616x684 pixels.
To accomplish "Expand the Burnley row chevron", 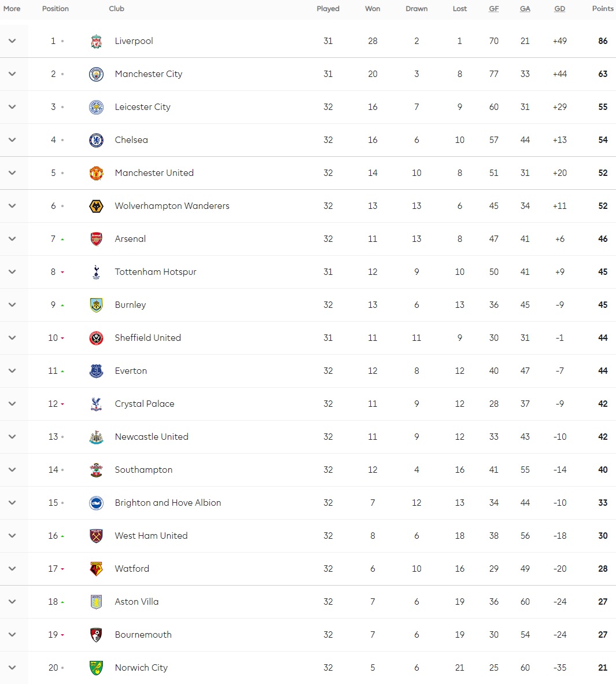I will click(x=12, y=305).
